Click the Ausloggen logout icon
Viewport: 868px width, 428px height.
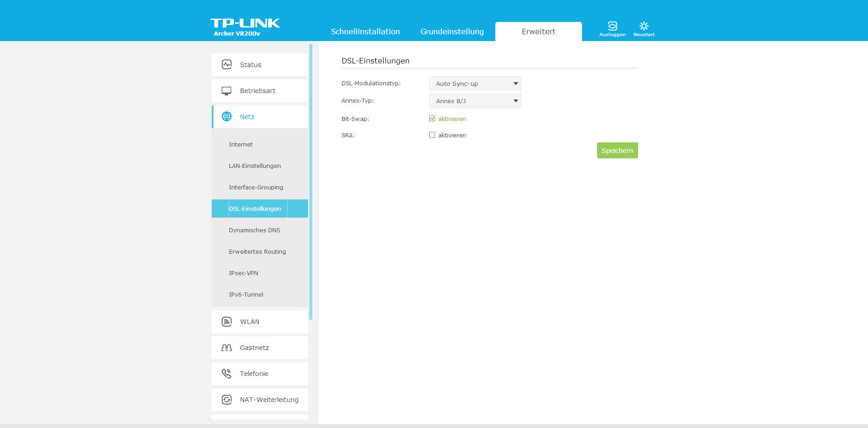[612, 26]
